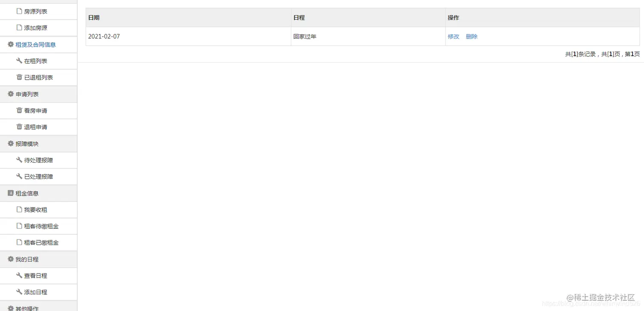Click the 回家过年 schedule cell
644x311 pixels.
coord(368,37)
